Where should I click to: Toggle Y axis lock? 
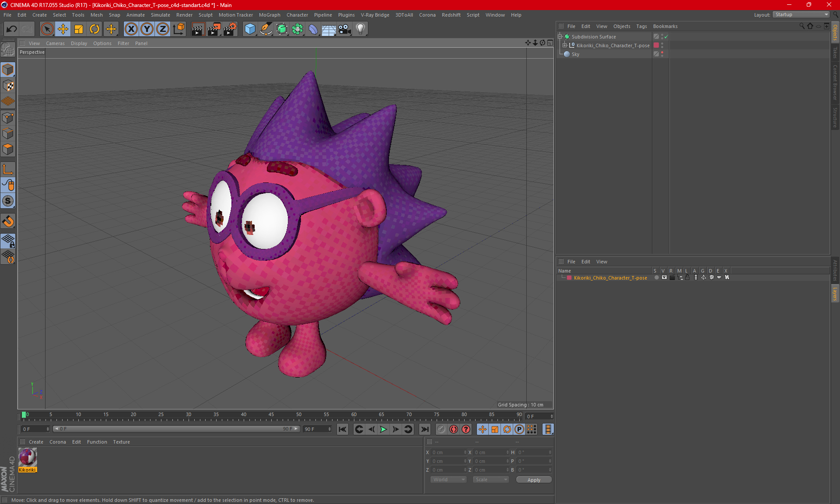click(x=147, y=29)
